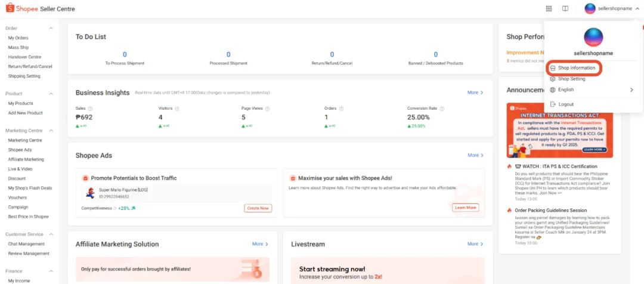Image resolution: width=644 pixels, height=284 pixels.
Task: Open Discount in sidebar
Action: (x=17, y=178)
